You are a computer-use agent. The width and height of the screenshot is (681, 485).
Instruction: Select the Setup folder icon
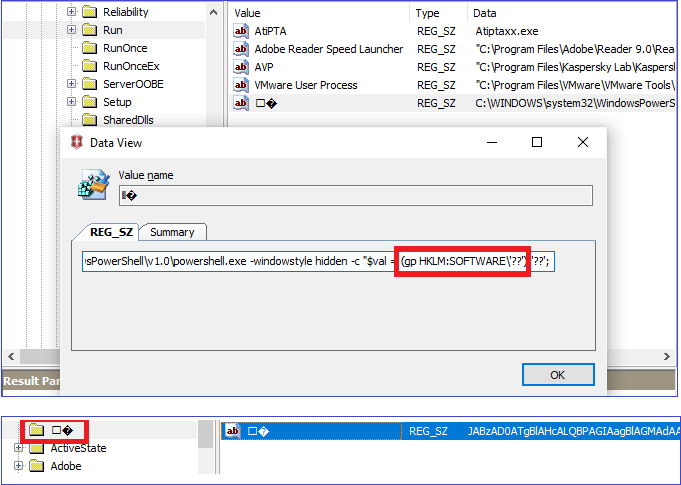click(x=89, y=102)
